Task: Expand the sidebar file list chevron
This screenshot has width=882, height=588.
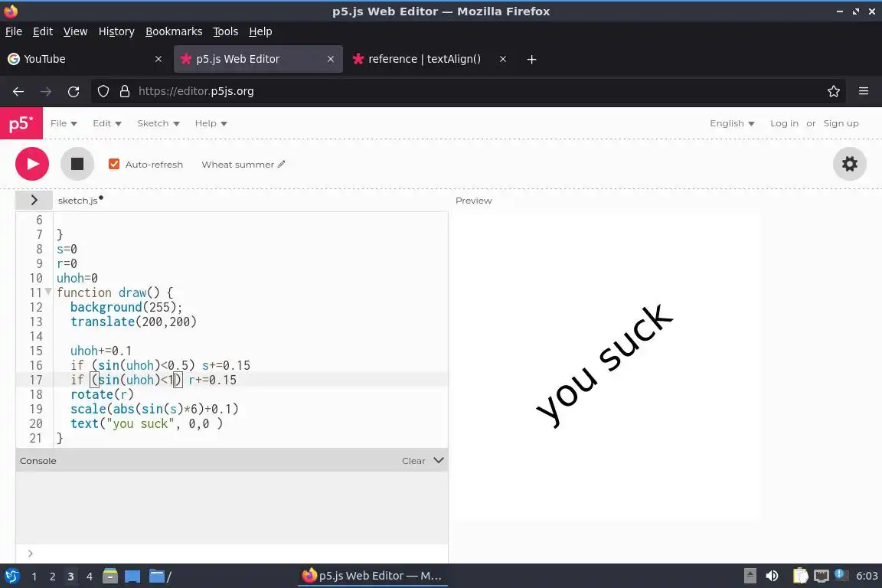Action: point(34,200)
